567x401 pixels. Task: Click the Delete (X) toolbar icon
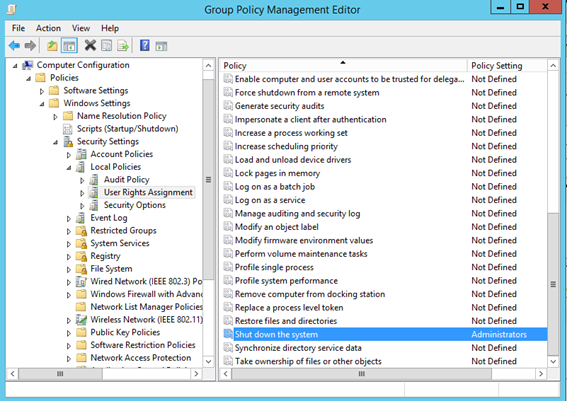(x=90, y=46)
